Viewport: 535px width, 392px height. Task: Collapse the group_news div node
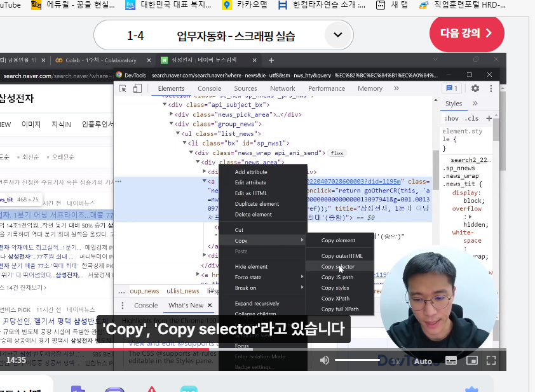[172, 123]
